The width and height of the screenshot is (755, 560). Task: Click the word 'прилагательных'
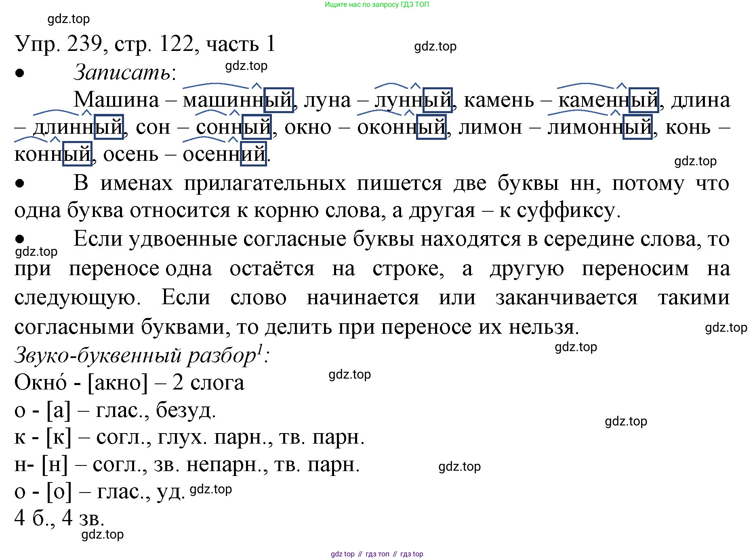click(265, 183)
